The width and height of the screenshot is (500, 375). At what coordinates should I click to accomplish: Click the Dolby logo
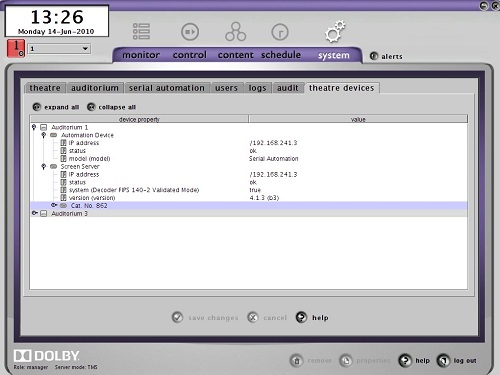click(46, 356)
